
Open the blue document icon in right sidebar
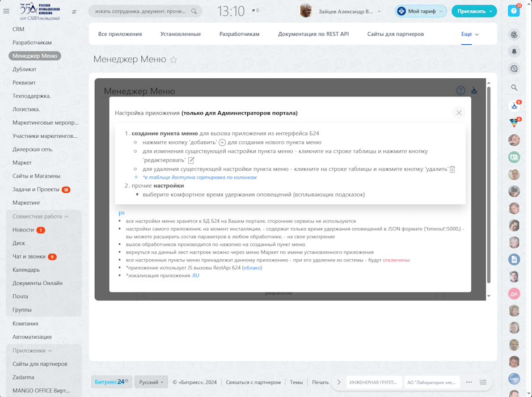point(514,259)
